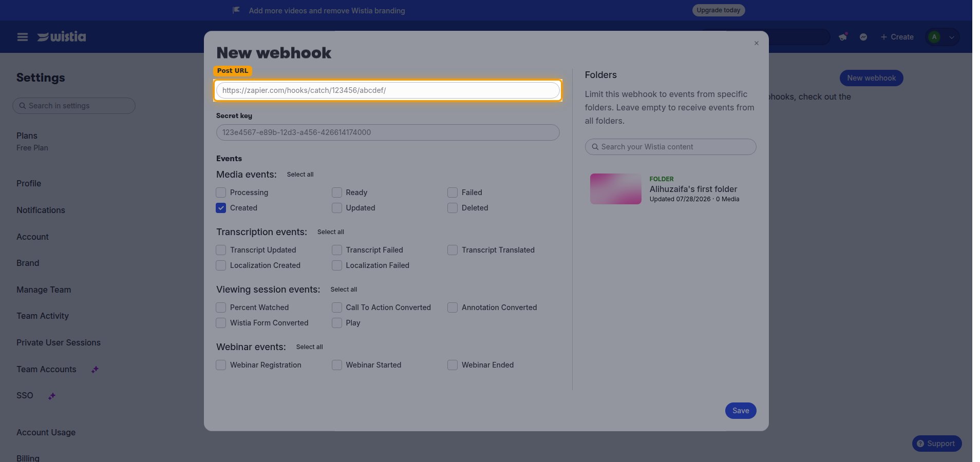This screenshot has width=980, height=462.
Task: Click the flag icon in banner
Action: coord(236,10)
